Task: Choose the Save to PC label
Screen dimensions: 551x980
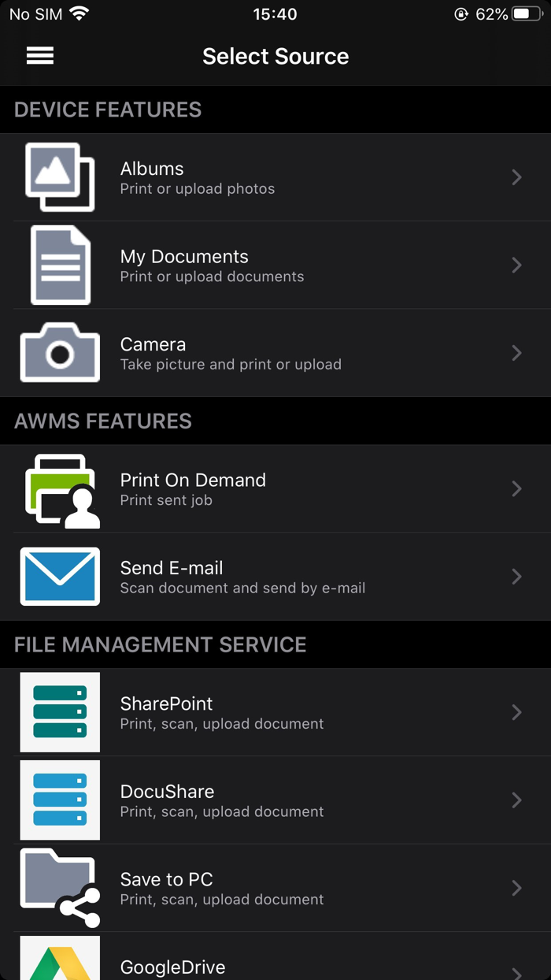Action: (x=166, y=879)
